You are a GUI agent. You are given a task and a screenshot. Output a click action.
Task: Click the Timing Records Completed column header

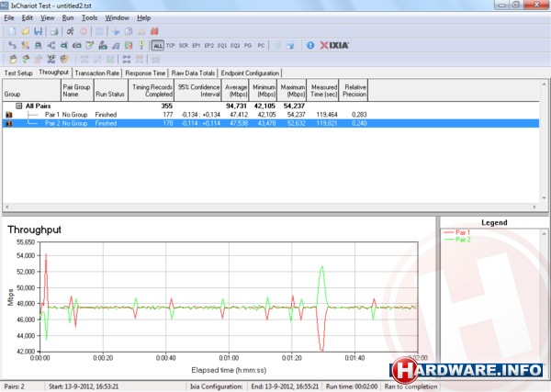pyautogui.click(x=152, y=91)
